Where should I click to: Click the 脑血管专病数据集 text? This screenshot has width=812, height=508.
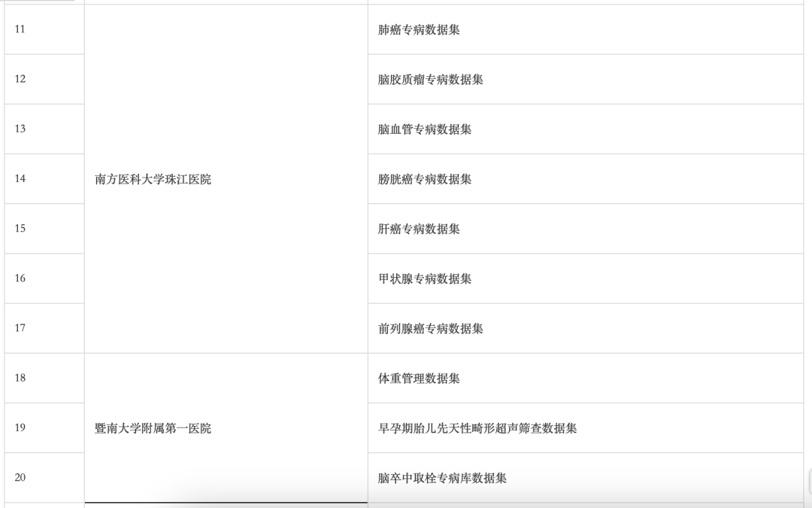click(425, 129)
